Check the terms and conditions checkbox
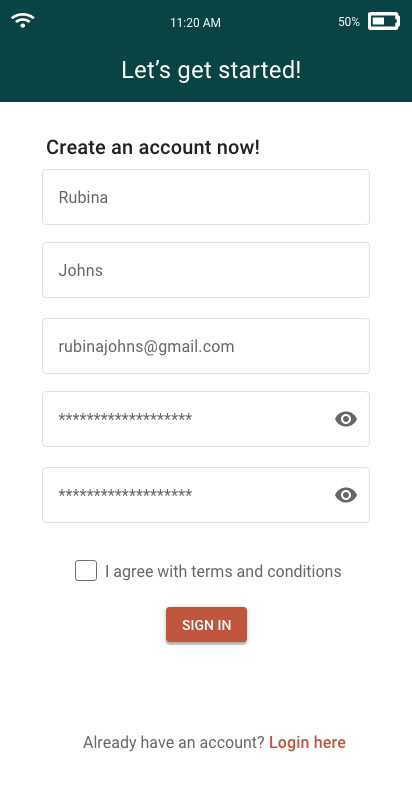Viewport: 412px width, 796px height. pyautogui.click(x=86, y=571)
